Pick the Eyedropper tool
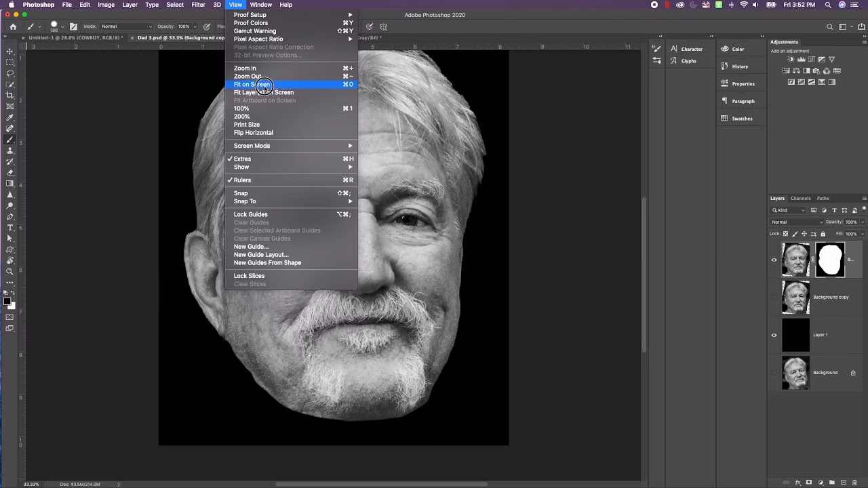Screen dimensions: 868x488 tap(9, 117)
